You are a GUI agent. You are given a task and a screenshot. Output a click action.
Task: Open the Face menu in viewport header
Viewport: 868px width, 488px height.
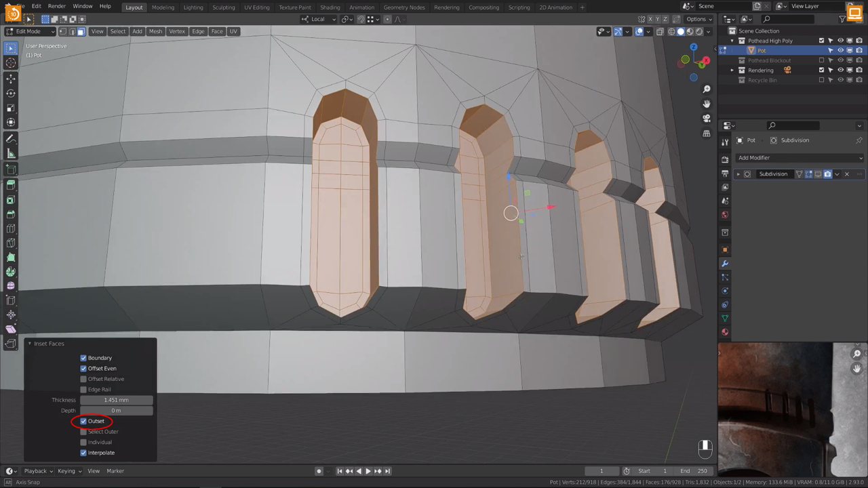click(217, 31)
